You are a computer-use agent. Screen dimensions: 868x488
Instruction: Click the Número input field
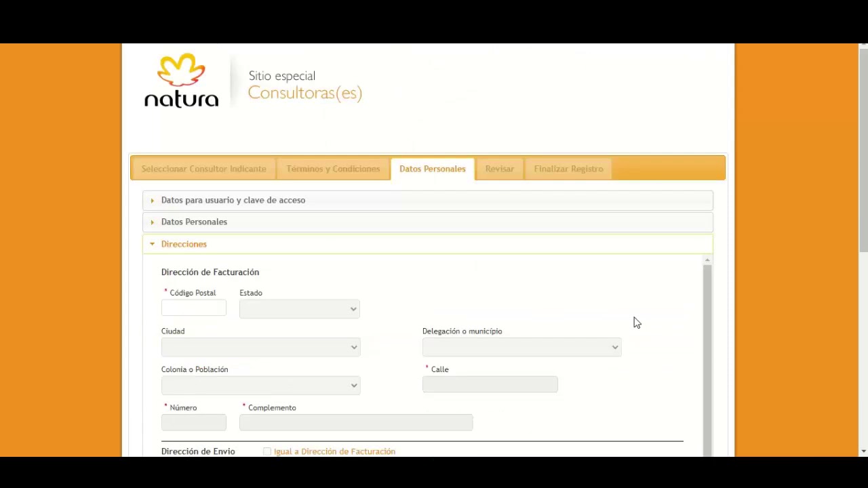click(x=194, y=422)
